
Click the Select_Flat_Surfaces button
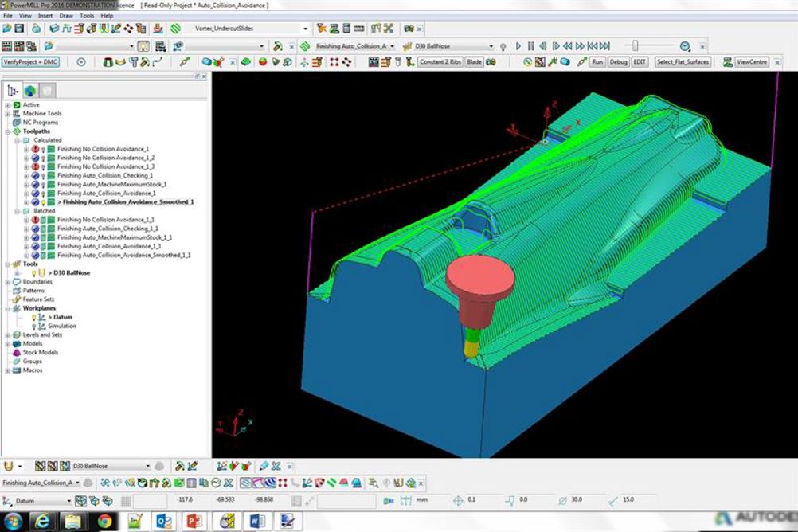[x=683, y=62]
